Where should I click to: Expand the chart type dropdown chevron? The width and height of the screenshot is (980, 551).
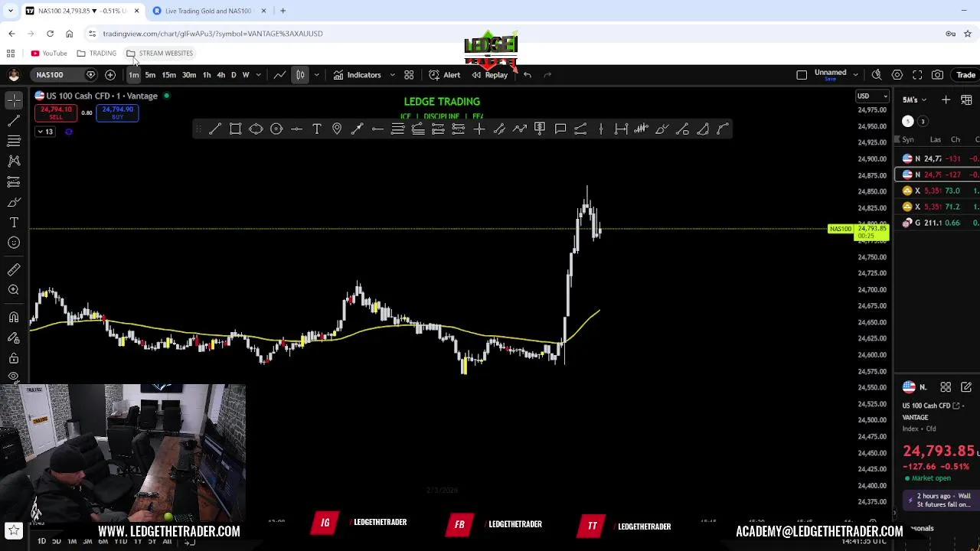pos(316,75)
